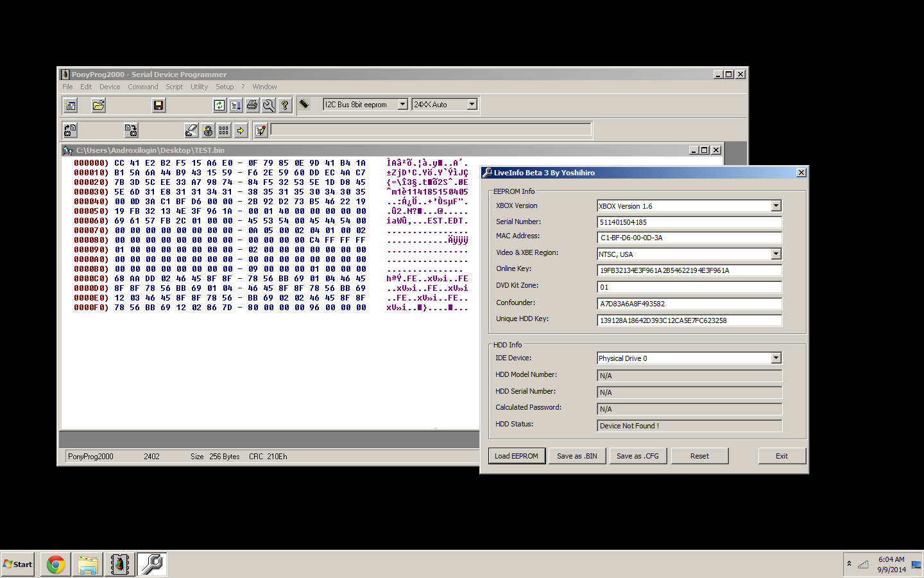Open the ? help menu
This screenshot has width=924, height=578.
tap(243, 87)
